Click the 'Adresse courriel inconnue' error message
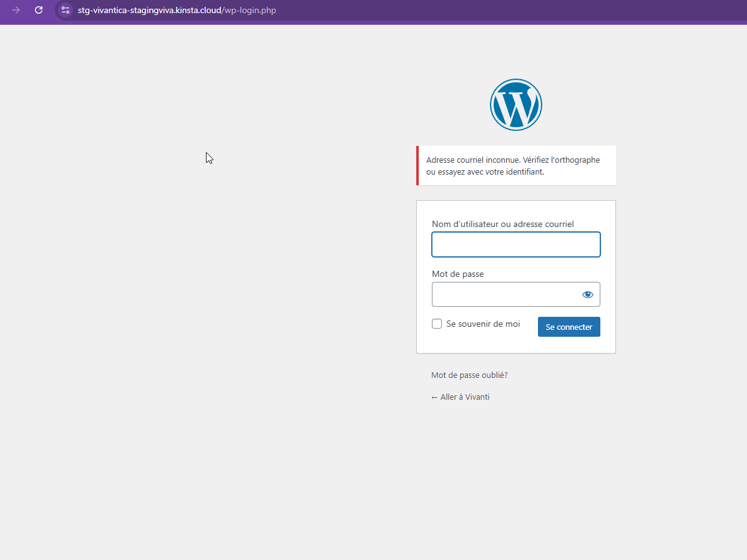Screen dimensions: 747x560 [516, 166]
